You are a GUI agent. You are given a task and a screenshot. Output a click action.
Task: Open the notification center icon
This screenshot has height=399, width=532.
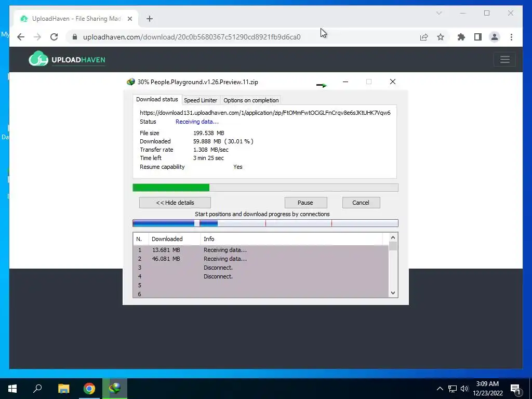point(515,389)
